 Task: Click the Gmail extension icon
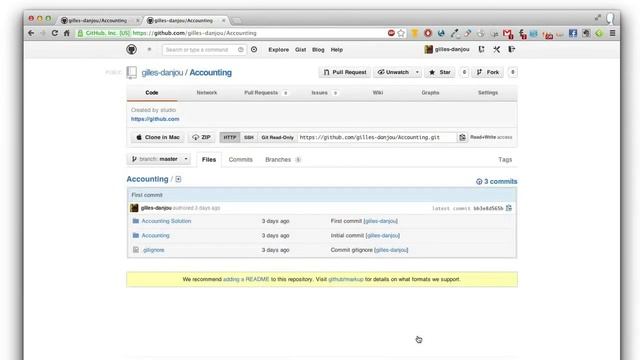point(507,33)
